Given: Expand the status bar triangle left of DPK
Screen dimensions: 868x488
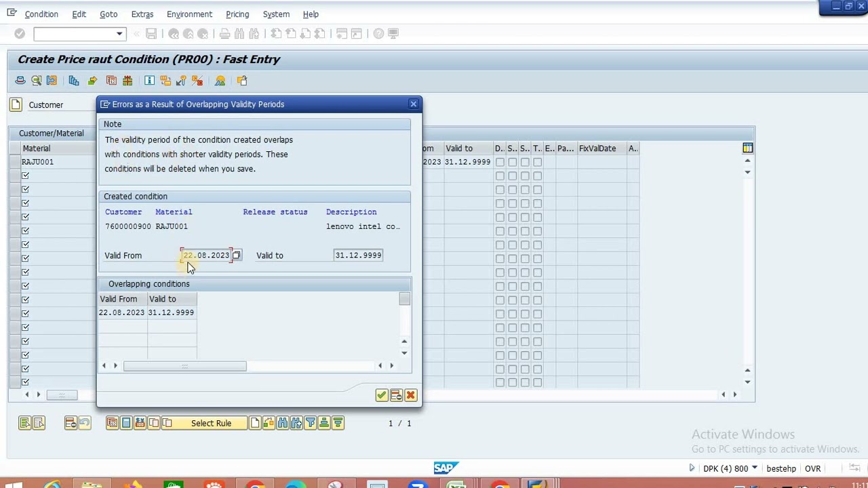Looking at the screenshot, I should 692,468.
